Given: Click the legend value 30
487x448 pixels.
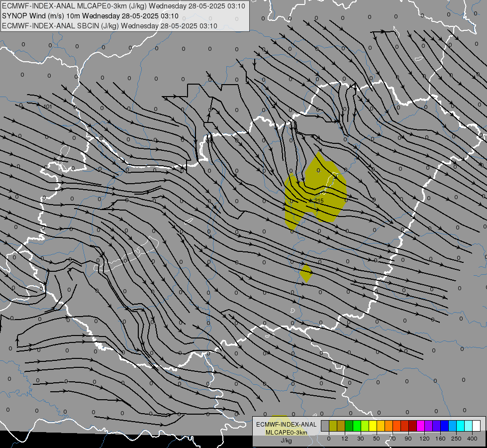Looking at the screenshot, I should pyautogui.click(x=361, y=439).
